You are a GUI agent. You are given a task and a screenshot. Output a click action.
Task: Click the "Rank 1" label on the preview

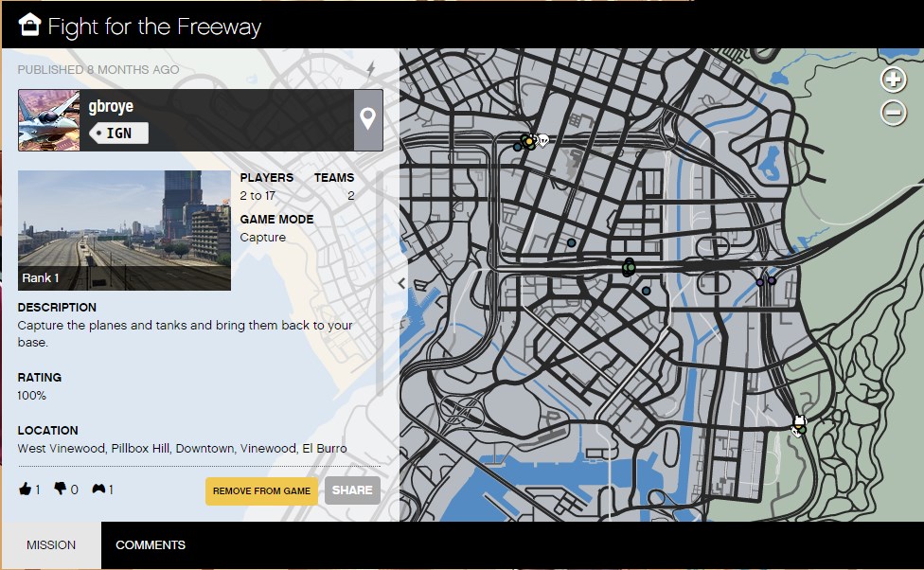click(40, 278)
